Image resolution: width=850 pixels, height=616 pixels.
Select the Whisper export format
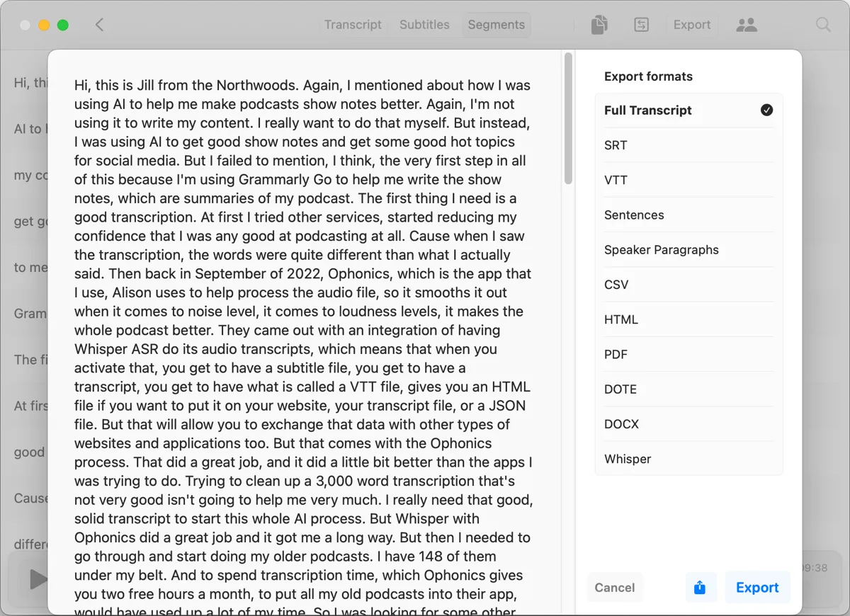(688, 458)
